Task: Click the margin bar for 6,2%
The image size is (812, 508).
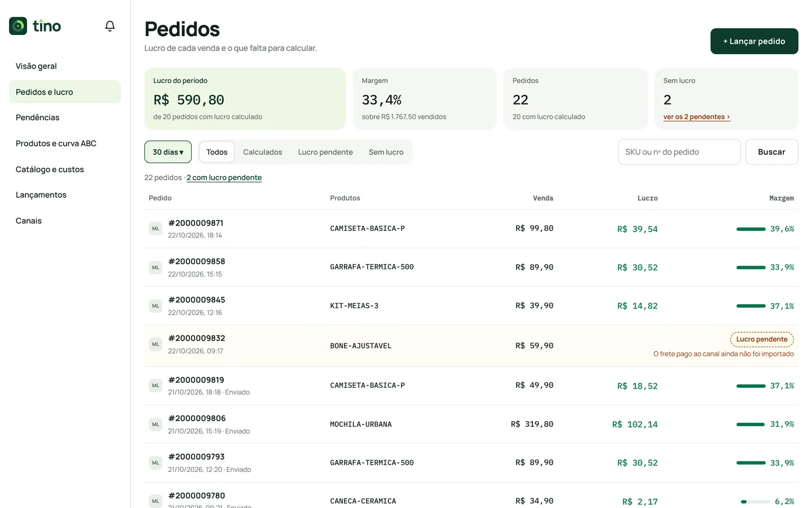Action: (x=756, y=502)
